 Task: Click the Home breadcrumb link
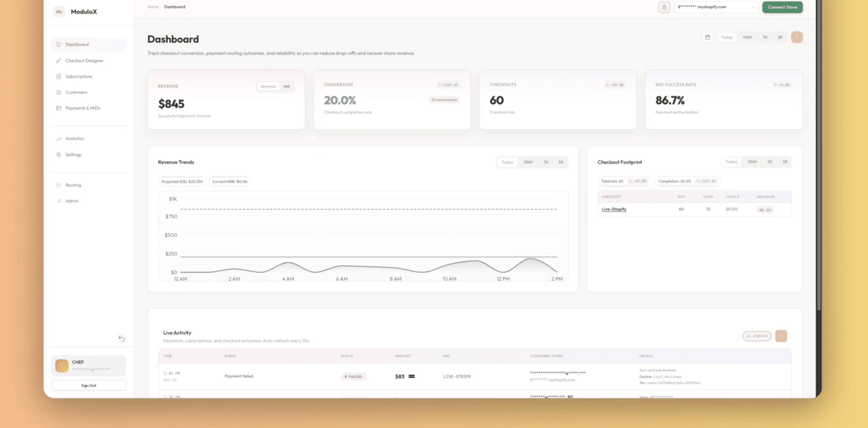point(153,7)
